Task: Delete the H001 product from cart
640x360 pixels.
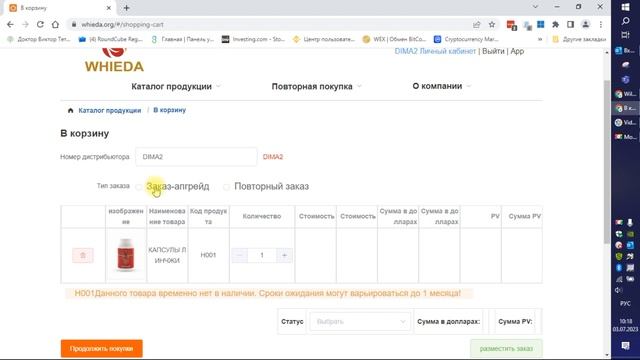Action: [x=83, y=255]
